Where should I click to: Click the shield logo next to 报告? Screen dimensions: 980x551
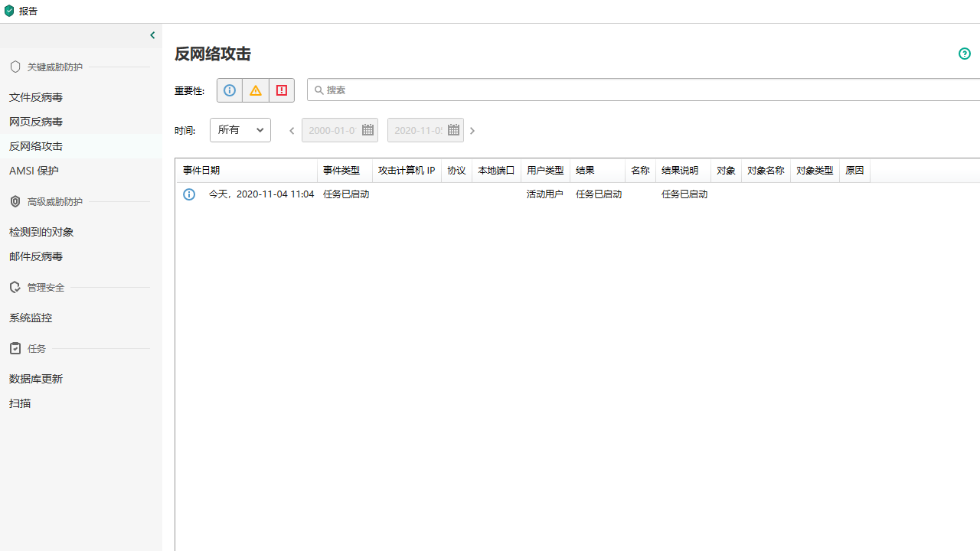point(8,10)
